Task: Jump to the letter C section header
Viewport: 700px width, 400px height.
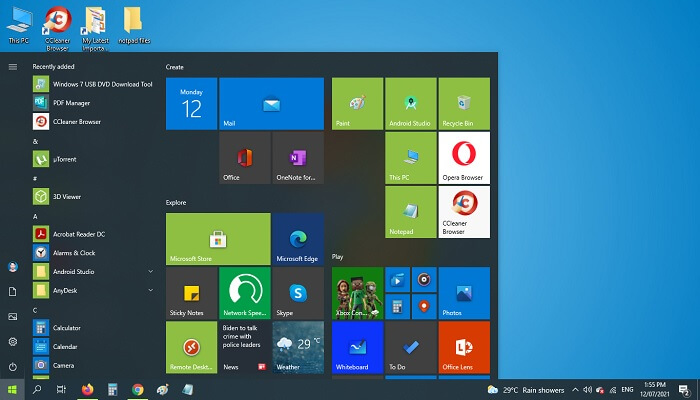Action: pos(35,310)
